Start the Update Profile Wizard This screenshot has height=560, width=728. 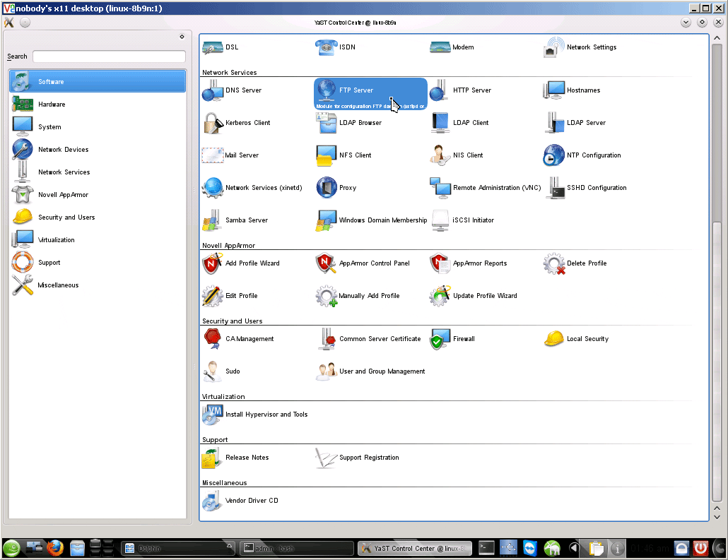click(474, 296)
